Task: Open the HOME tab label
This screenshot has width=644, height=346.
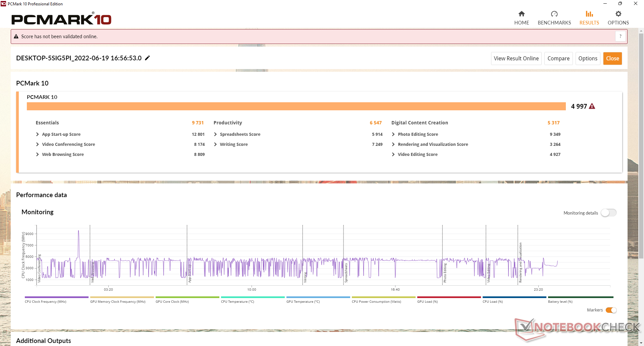Action: pyautogui.click(x=522, y=23)
